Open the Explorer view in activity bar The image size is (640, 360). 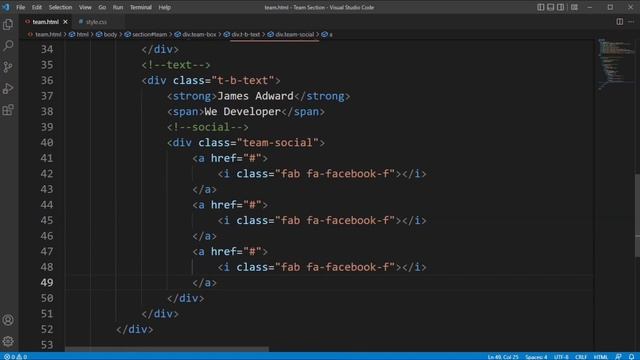8,24
